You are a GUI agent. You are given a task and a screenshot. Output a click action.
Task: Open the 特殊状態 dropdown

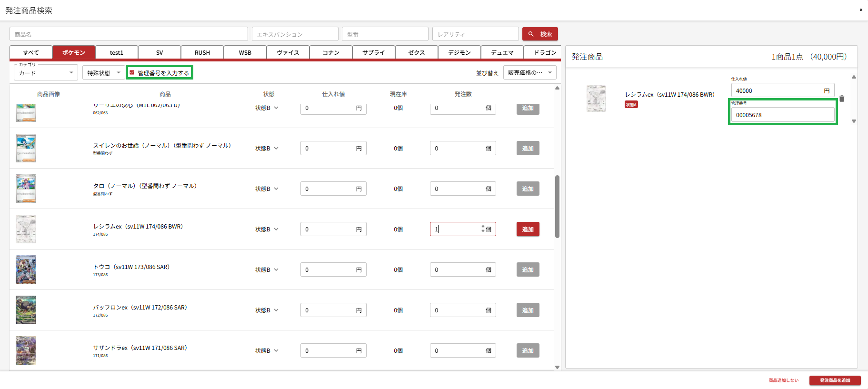[x=103, y=73]
